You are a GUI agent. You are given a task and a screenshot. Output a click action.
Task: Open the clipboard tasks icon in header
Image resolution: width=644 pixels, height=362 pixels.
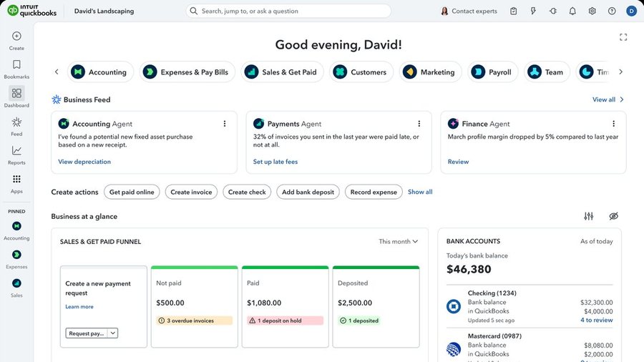[513, 11]
